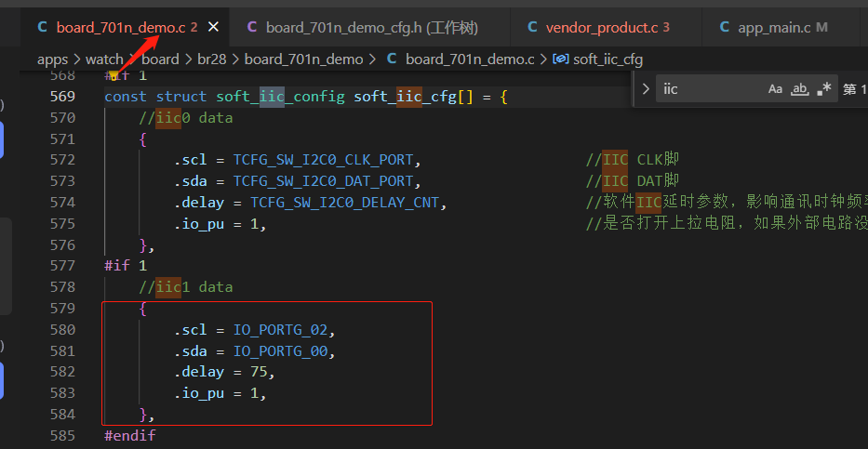Toggle Match Case in find widget
Screen dimensions: 868x449
click(775, 89)
